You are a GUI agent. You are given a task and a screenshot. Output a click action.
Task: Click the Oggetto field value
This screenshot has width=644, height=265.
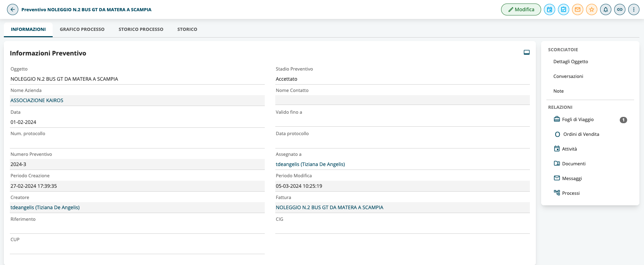tap(64, 79)
